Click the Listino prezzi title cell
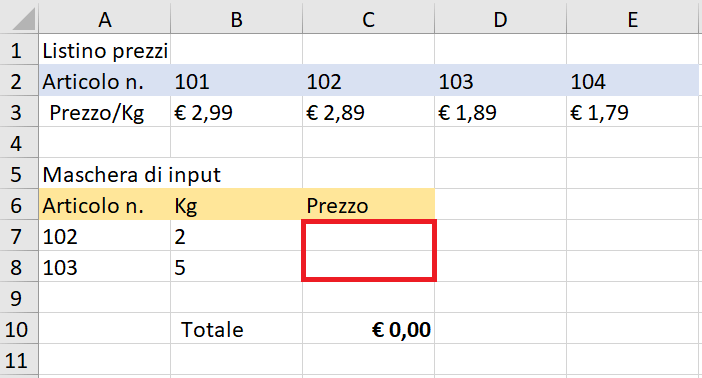This screenshot has height=378, width=702. point(104,49)
